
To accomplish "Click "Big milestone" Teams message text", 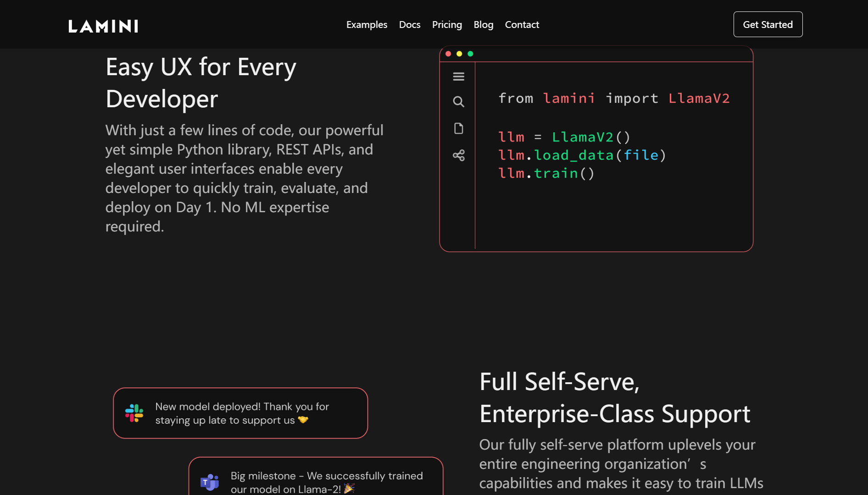I will tap(327, 483).
